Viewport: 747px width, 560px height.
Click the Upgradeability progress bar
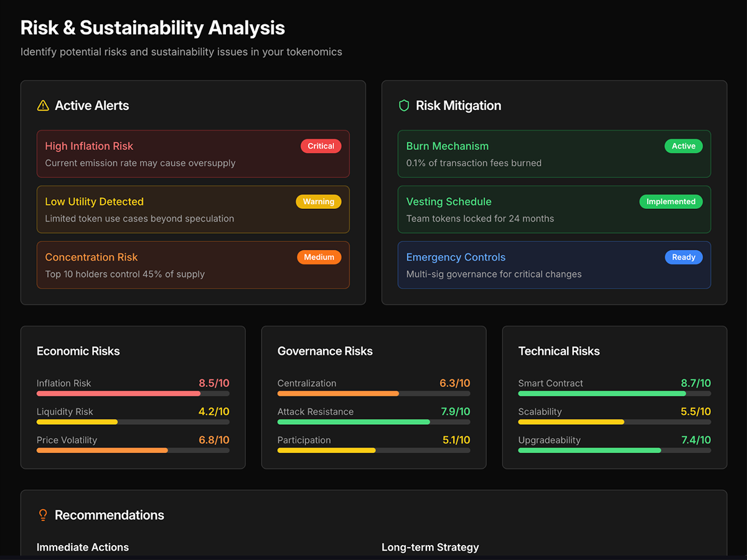[x=614, y=450]
